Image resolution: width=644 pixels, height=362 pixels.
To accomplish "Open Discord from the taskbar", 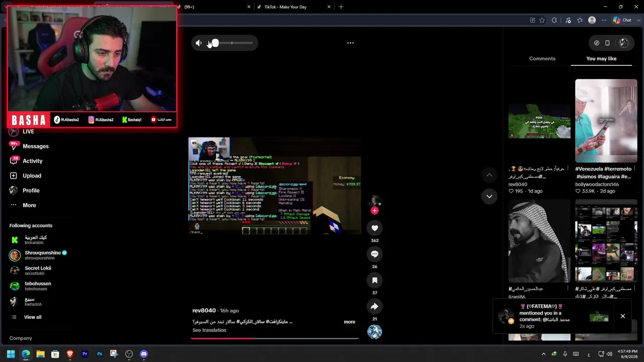I will pyautogui.click(x=144, y=354).
